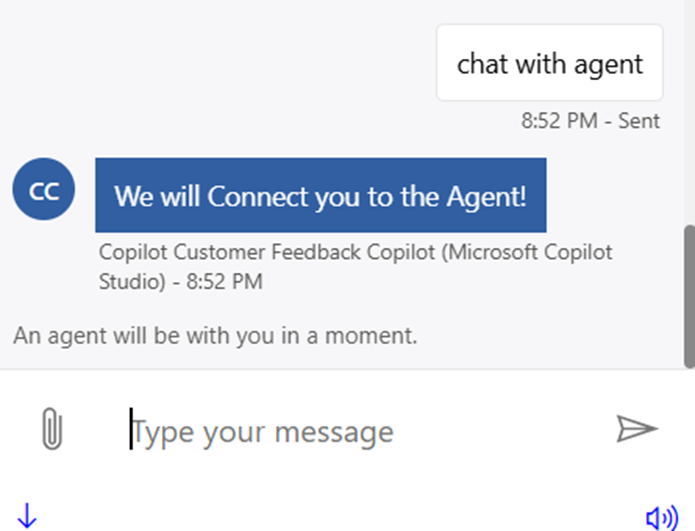
Task: Click the CC avatar circle
Action: point(44,189)
